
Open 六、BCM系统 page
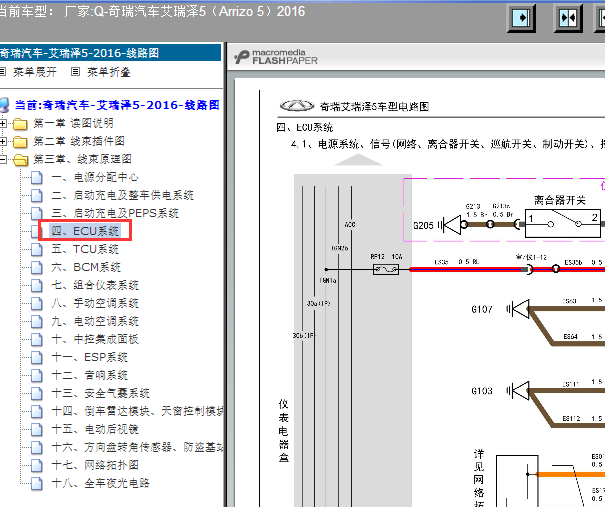point(86,267)
